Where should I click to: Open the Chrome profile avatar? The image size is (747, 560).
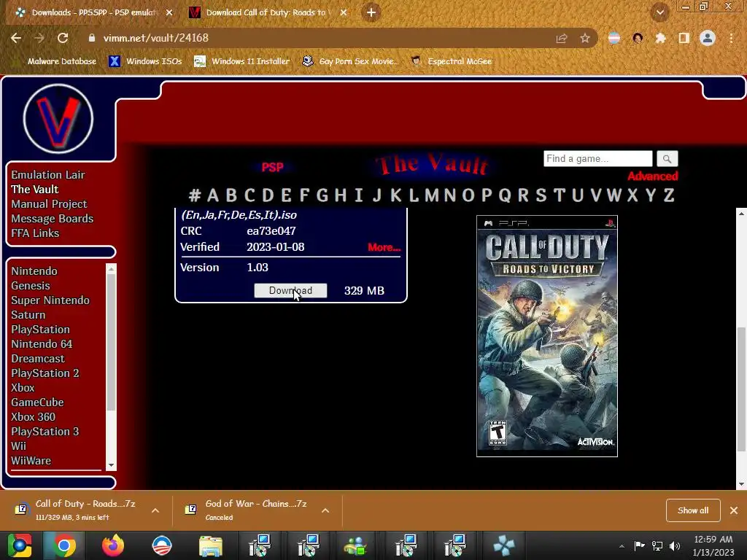click(x=708, y=38)
